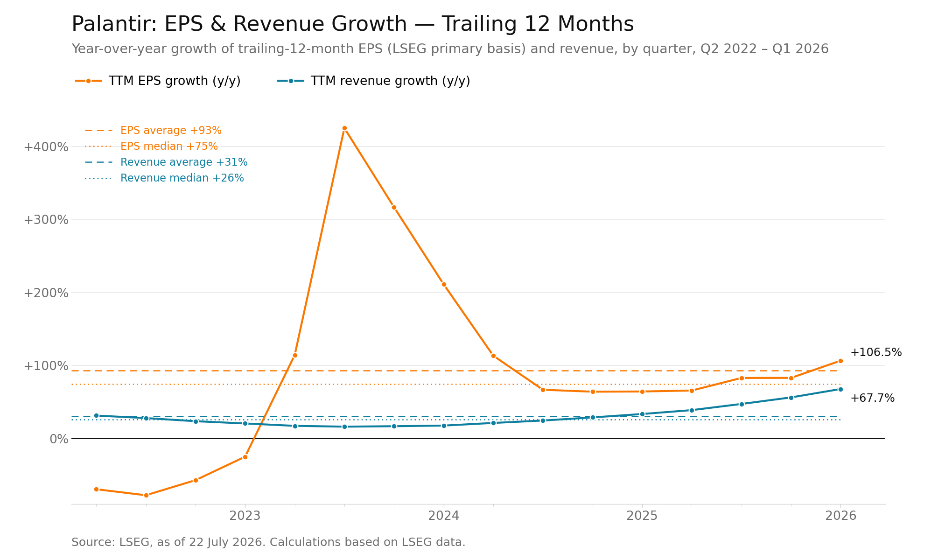Screen dimensions: 952x560
Task: Click the 0% y-axis label
Action: [59, 439]
